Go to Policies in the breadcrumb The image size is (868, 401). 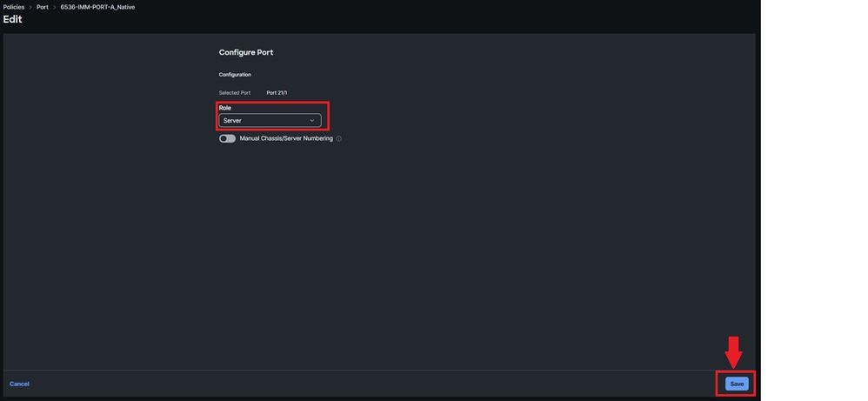14,7
